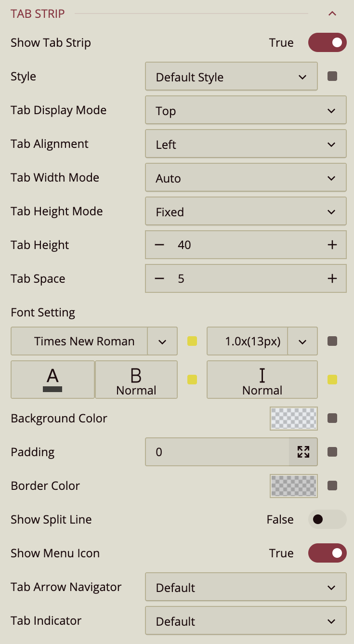Click the gray square beside Style dropdown

point(332,76)
